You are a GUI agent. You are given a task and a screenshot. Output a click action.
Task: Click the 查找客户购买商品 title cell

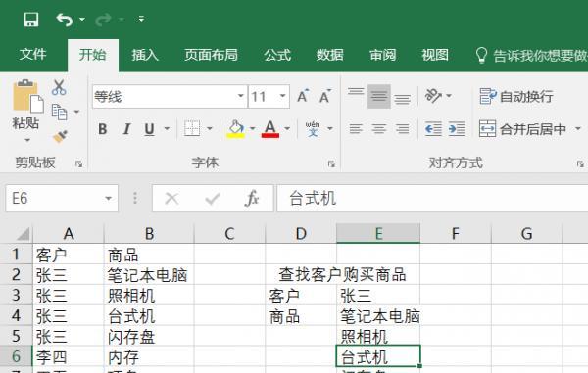[x=342, y=274]
